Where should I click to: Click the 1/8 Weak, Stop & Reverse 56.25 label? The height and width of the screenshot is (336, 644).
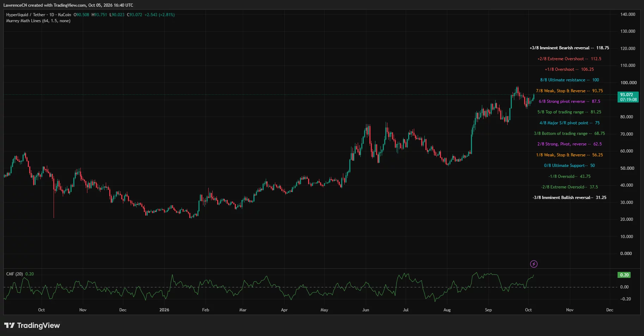click(569, 155)
